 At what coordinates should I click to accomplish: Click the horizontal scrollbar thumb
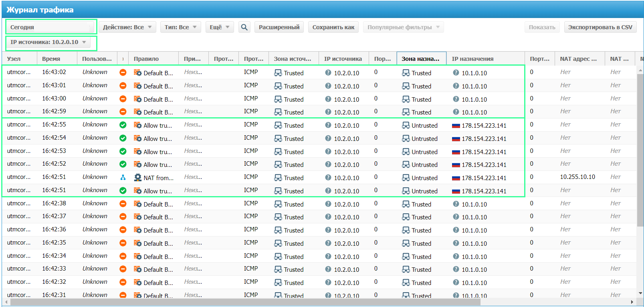click(245, 302)
